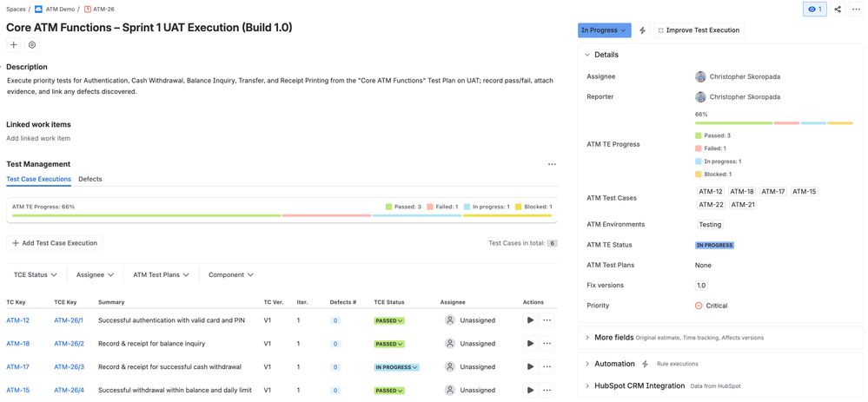Click Add linked work item

(38, 138)
